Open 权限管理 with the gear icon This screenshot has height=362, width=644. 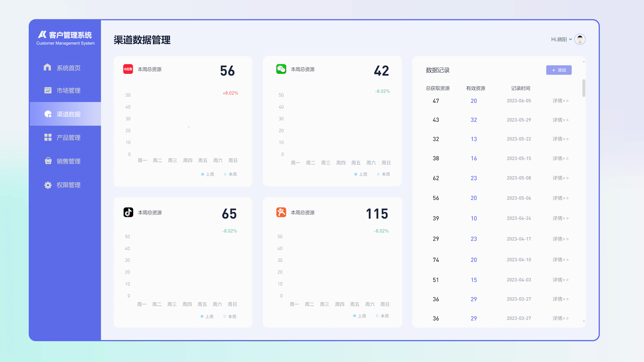(x=47, y=185)
